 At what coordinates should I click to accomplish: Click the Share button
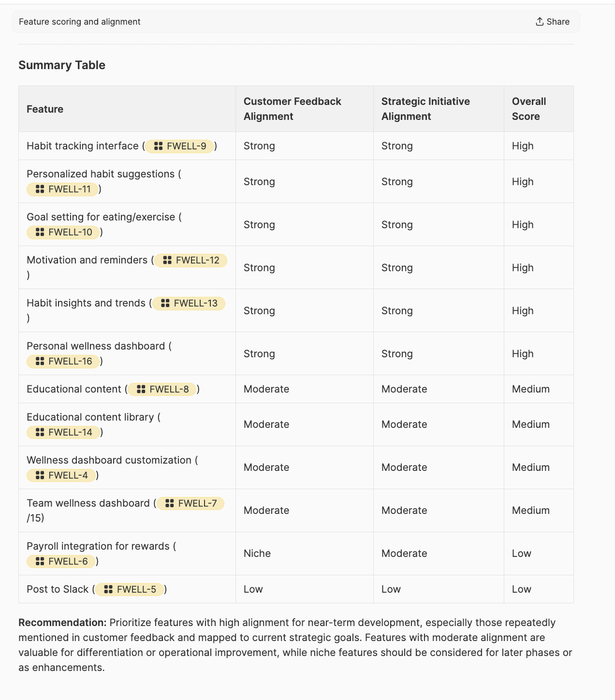[x=553, y=22]
